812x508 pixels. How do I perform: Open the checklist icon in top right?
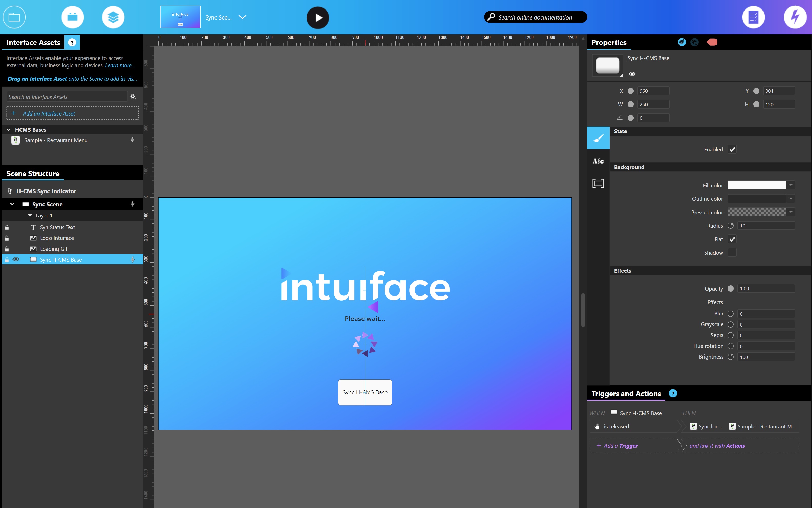(754, 17)
